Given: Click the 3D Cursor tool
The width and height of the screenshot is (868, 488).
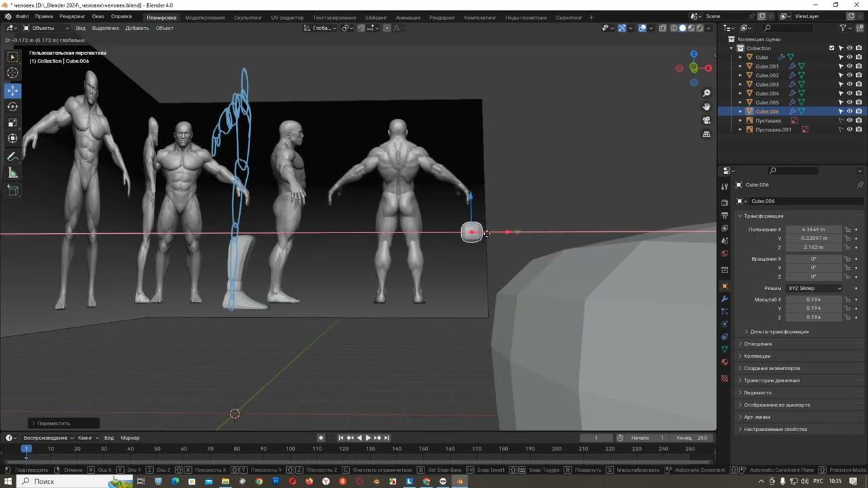Looking at the screenshot, I should click(13, 73).
